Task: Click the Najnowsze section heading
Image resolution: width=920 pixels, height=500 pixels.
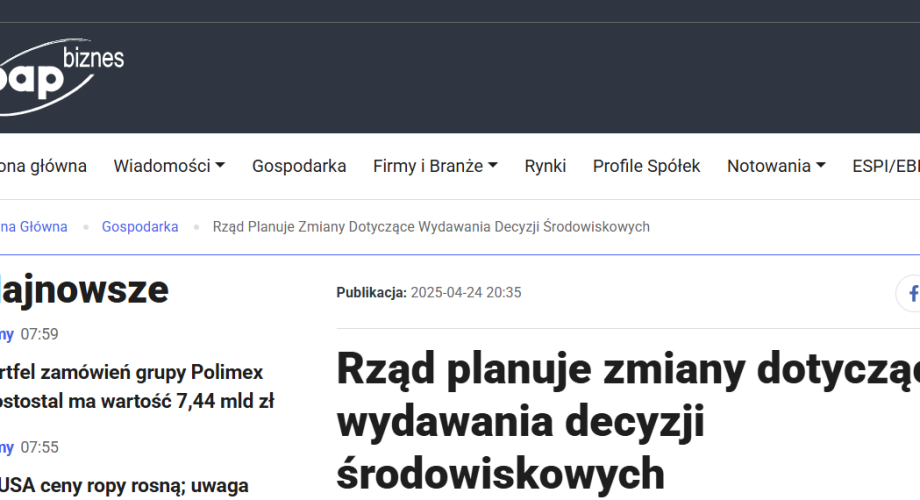Action: [x=84, y=290]
